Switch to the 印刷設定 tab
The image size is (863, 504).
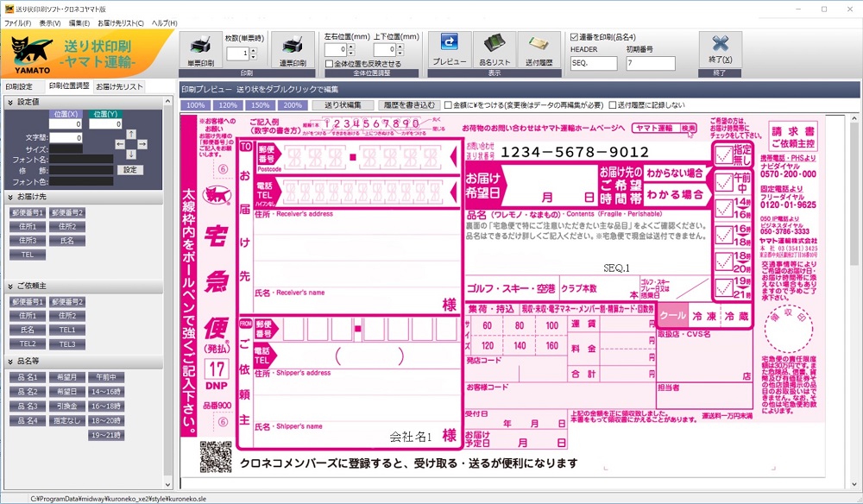[20, 86]
